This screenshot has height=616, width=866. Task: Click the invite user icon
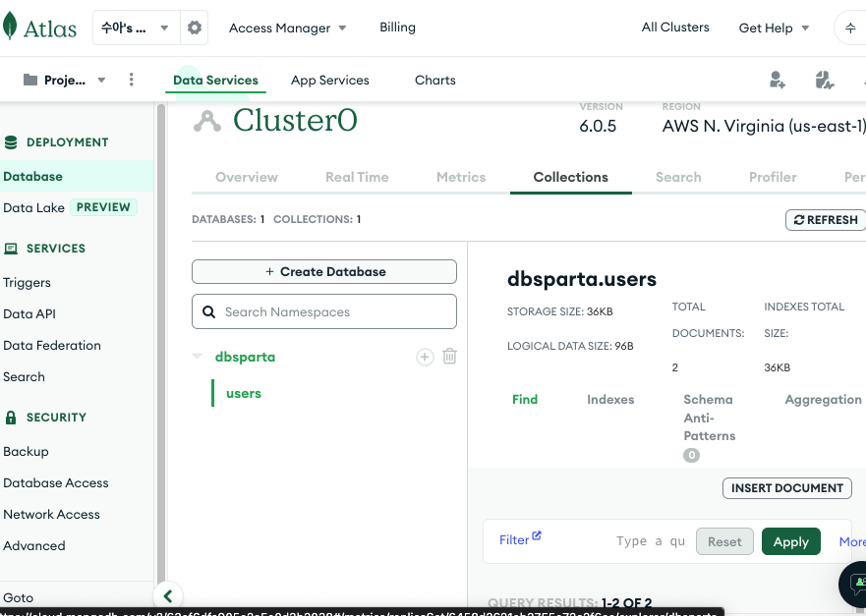tap(778, 80)
